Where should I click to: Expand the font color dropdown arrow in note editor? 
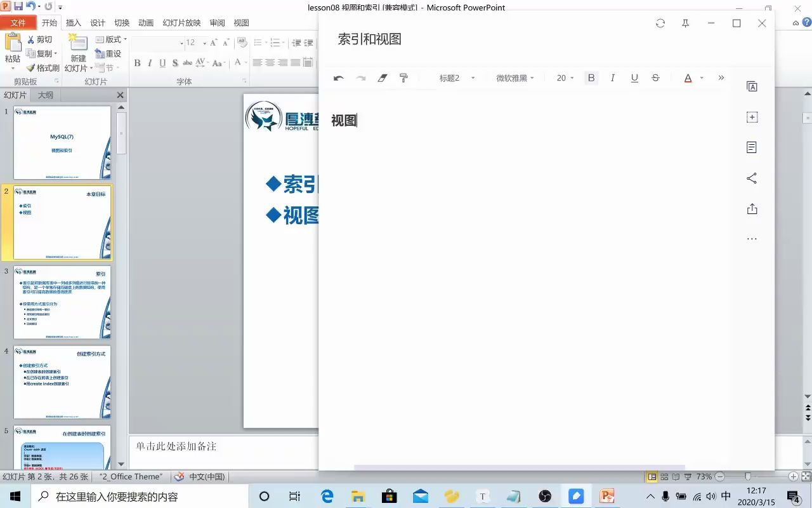pyautogui.click(x=702, y=78)
